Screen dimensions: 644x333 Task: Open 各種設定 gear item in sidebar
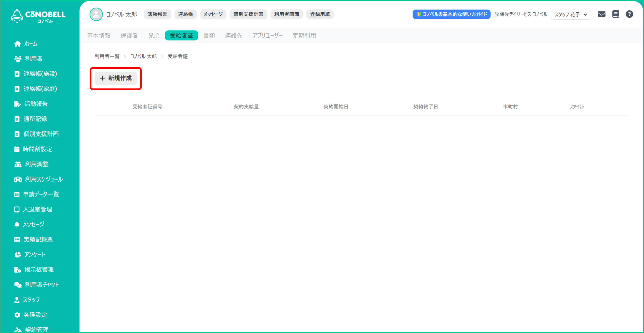pos(35,315)
